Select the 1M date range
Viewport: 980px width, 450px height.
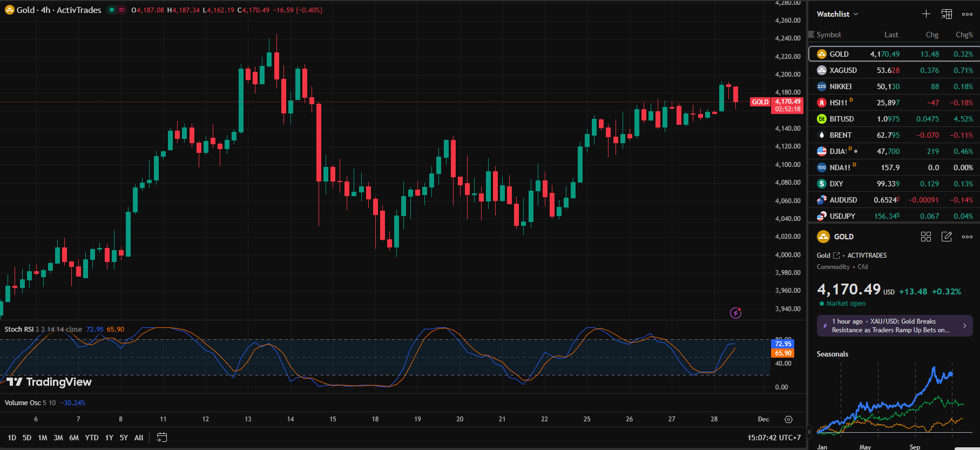coord(43,438)
